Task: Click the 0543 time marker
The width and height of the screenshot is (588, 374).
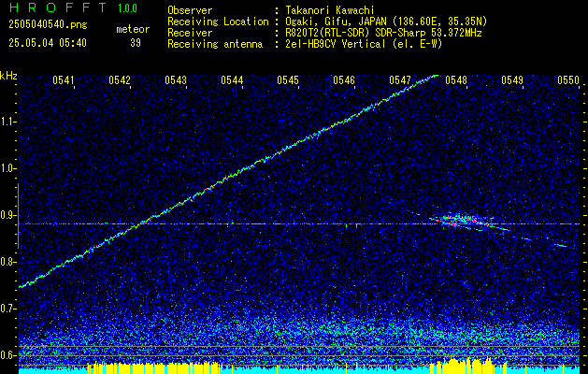Action: [176, 80]
